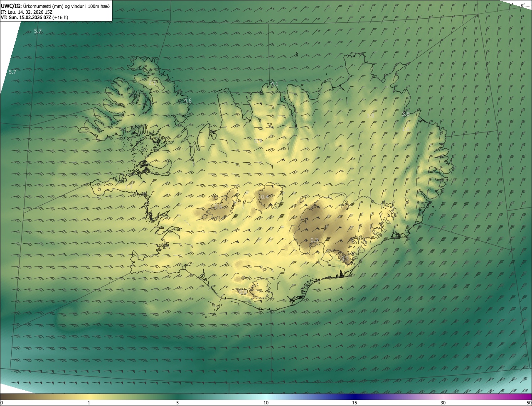This screenshot has width=532, height=406.
Task: Click the '4.1' value label on the map
Action: [274, 83]
